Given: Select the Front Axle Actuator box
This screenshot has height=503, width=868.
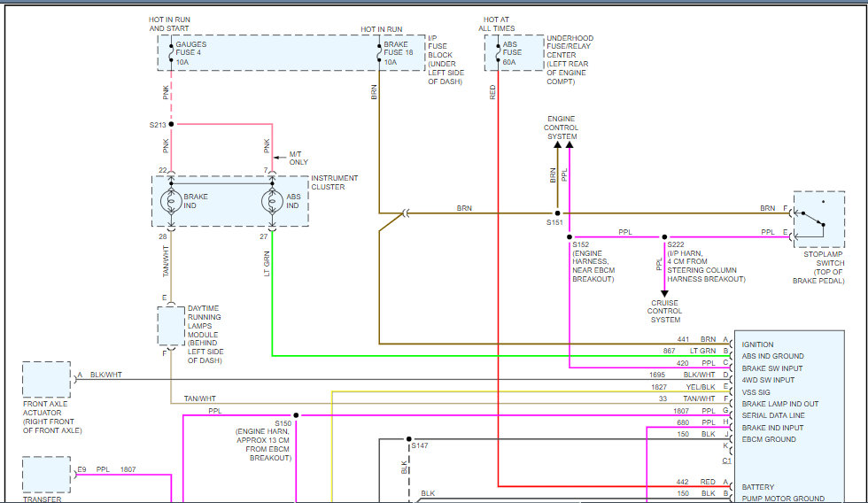Looking at the screenshot, I should pos(46,379).
